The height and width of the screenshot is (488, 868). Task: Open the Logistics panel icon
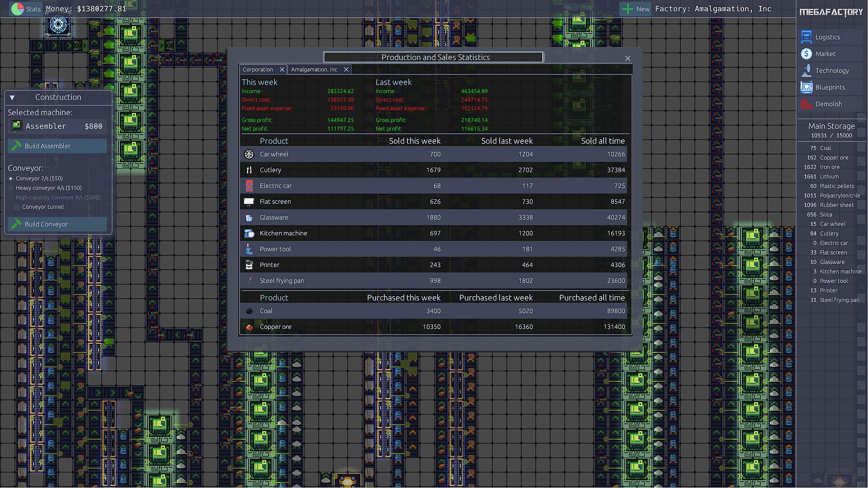tap(806, 37)
